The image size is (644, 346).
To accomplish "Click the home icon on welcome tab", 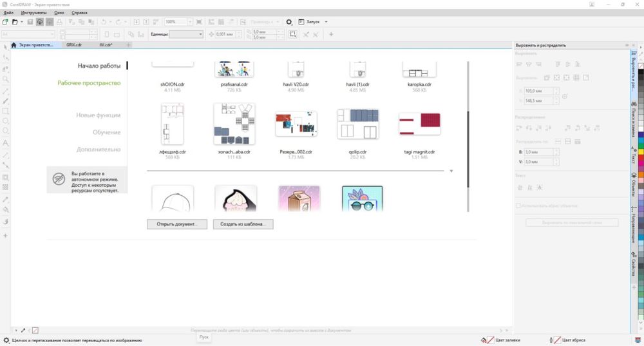I will click(14, 45).
